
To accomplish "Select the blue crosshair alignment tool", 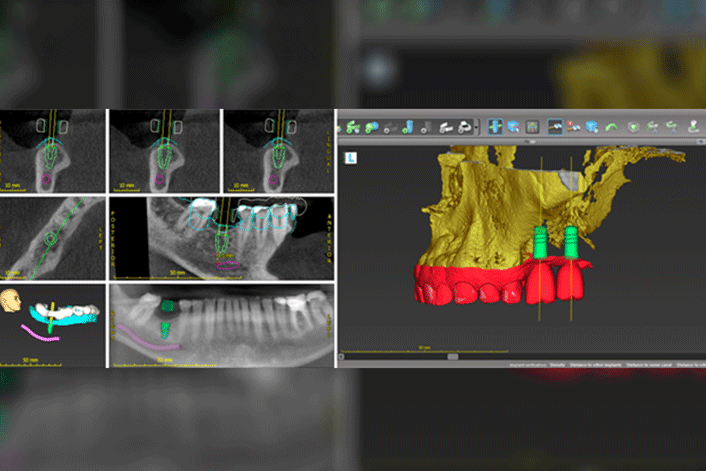I will 495,127.
